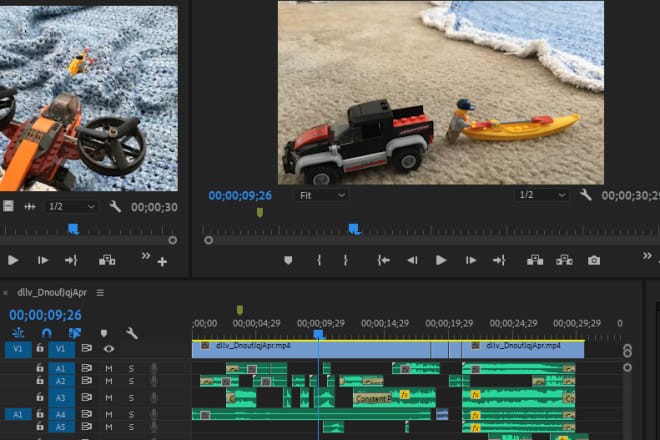This screenshot has width=660, height=440.
Task: Play the Source monitor clip
Action: [13, 260]
